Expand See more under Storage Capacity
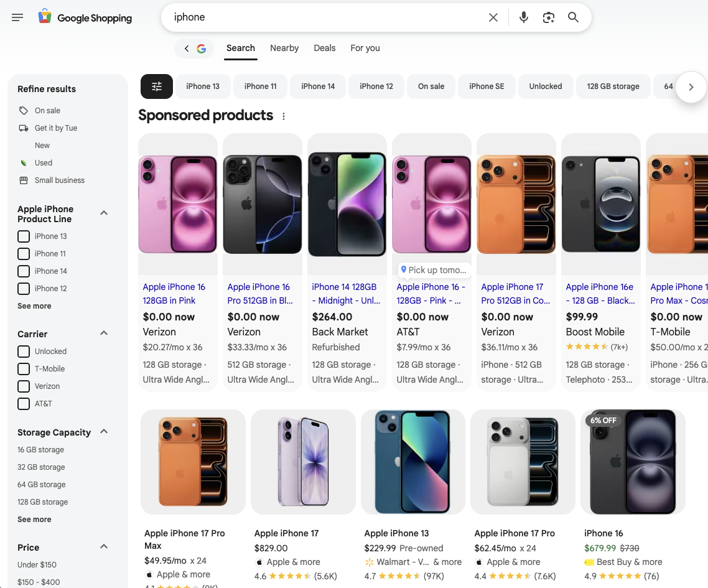This screenshot has width=708, height=588. pyautogui.click(x=34, y=520)
